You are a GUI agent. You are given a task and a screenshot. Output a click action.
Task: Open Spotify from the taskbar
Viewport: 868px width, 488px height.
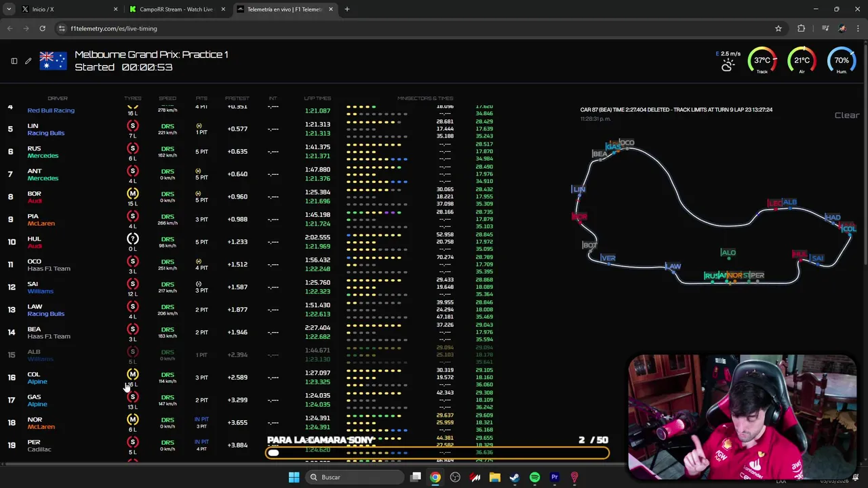pyautogui.click(x=534, y=477)
